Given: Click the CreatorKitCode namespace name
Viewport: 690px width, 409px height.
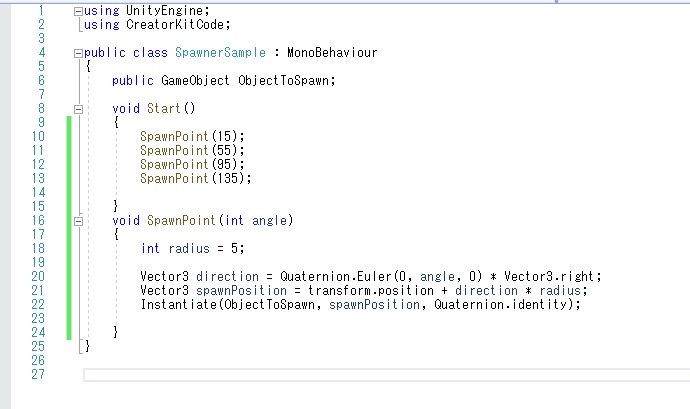Looking at the screenshot, I should [176, 25].
